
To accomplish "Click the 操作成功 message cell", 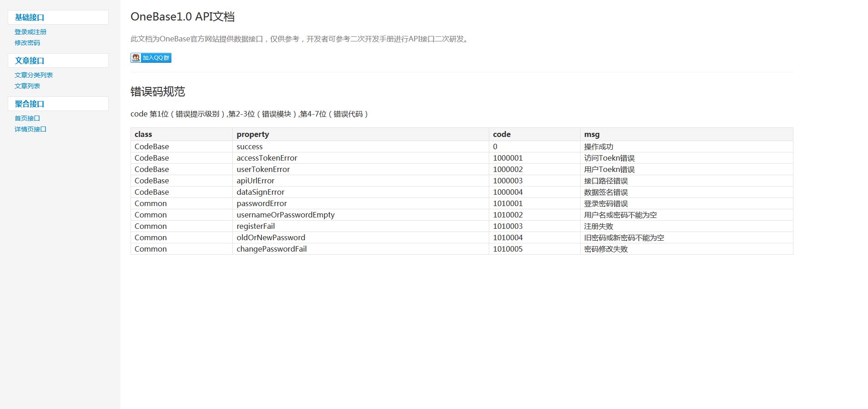I will point(687,146).
